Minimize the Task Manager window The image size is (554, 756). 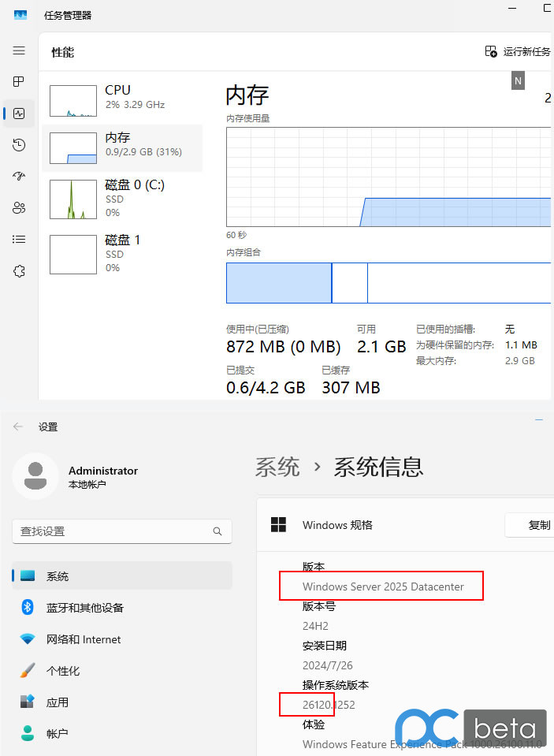pos(512,8)
